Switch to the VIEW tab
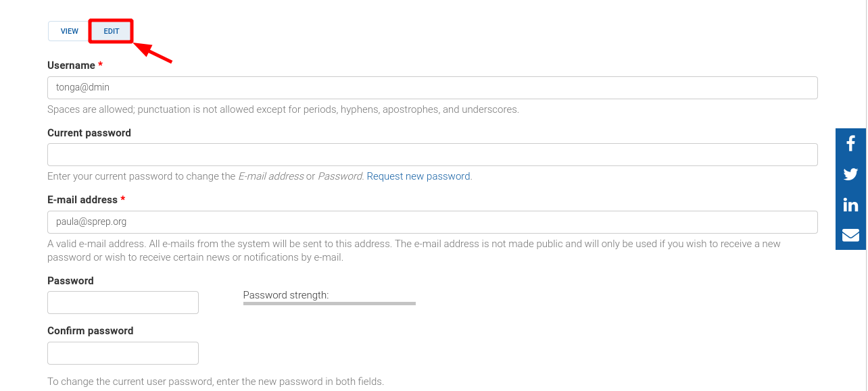This screenshot has width=868, height=391. pyautogui.click(x=70, y=31)
